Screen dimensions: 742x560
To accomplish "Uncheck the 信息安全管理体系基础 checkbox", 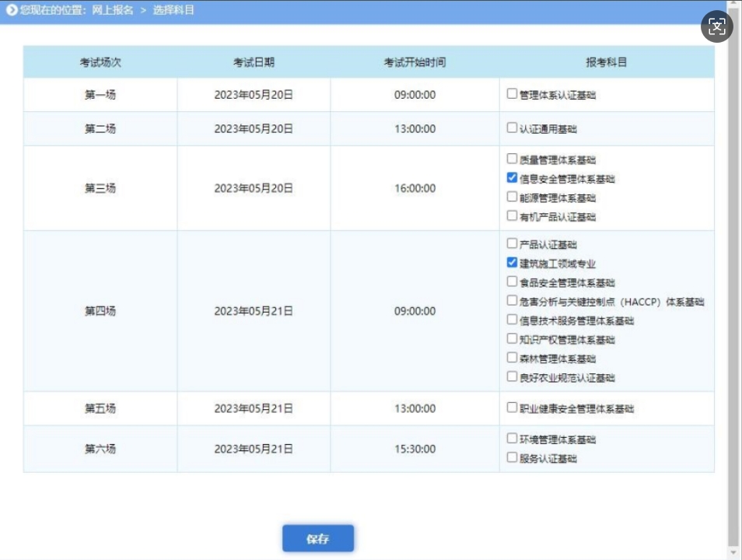I will 512,177.
